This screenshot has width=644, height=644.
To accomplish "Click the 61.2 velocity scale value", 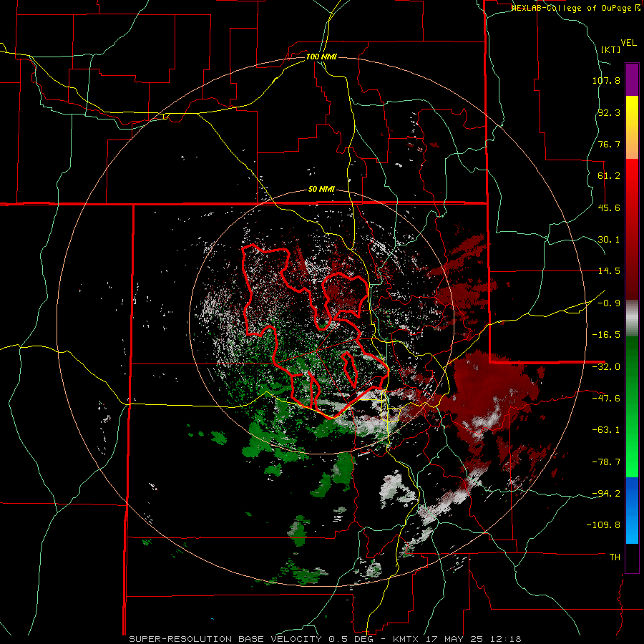I will (x=609, y=176).
